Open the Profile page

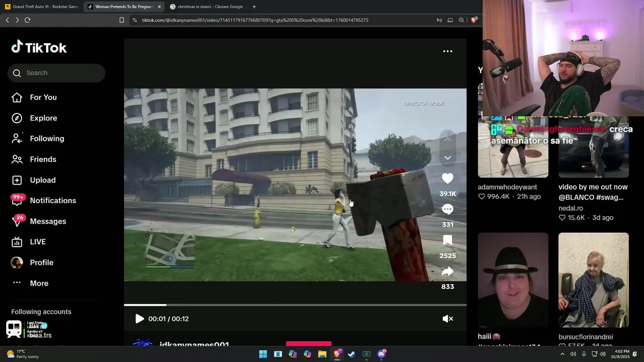[32, 262]
